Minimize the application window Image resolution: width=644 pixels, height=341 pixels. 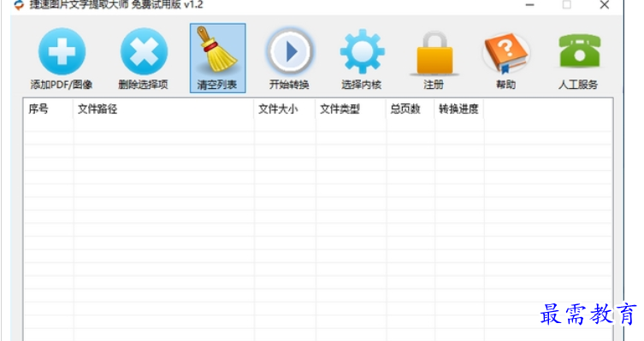click(529, 5)
